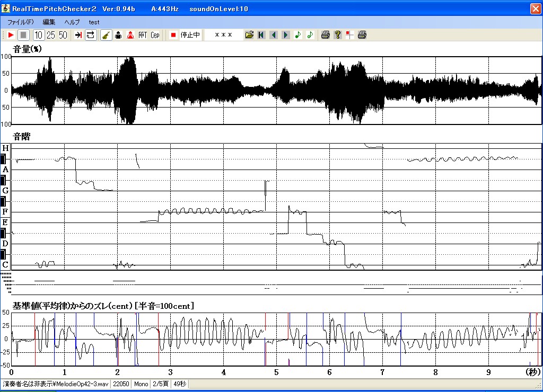
Task: Go to previous page arrow
Action: [x=274, y=35]
